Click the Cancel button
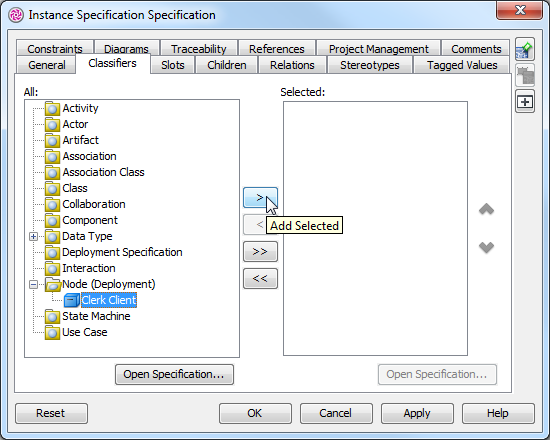This screenshot has width=550, height=440. (336, 413)
